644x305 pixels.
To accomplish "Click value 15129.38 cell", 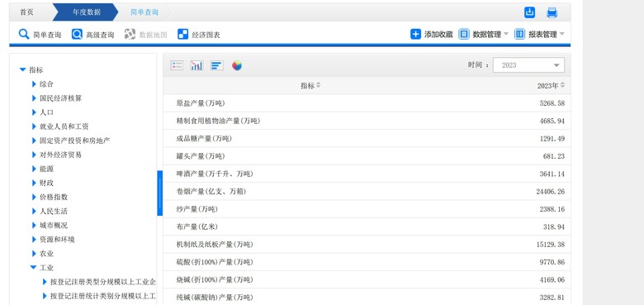I will pos(551,245).
